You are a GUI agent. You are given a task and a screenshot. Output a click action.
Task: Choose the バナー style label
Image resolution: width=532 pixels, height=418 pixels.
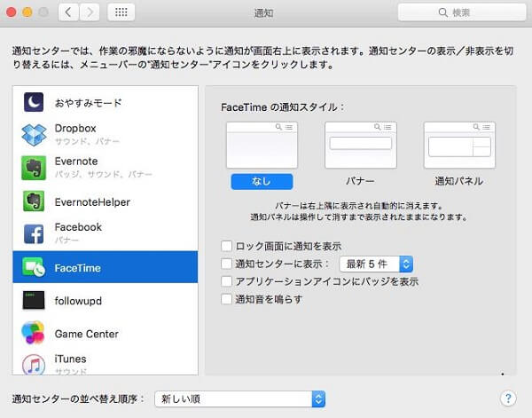(360, 181)
